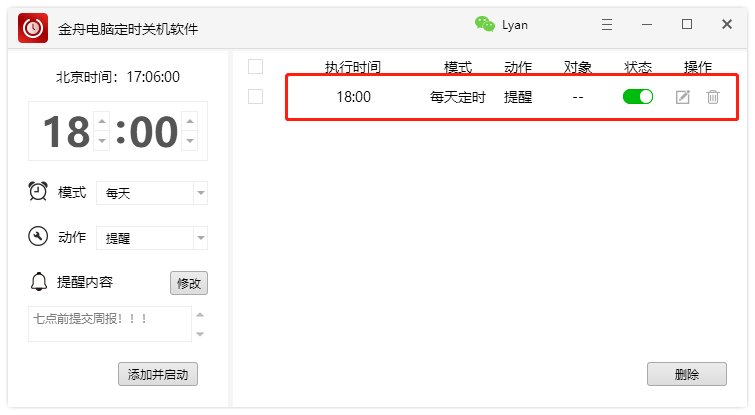Edit the 18:00 reminder task
The image size is (755, 415).
click(683, 97)
